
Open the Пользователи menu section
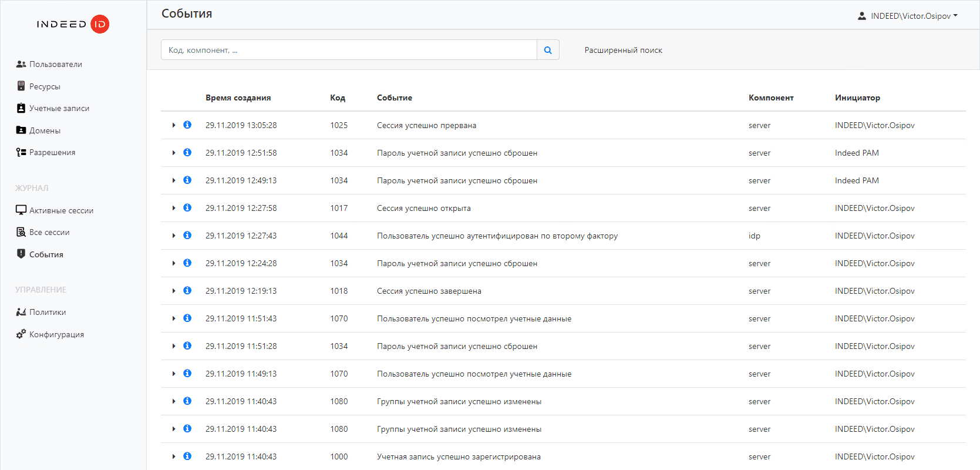click(55, 64)
